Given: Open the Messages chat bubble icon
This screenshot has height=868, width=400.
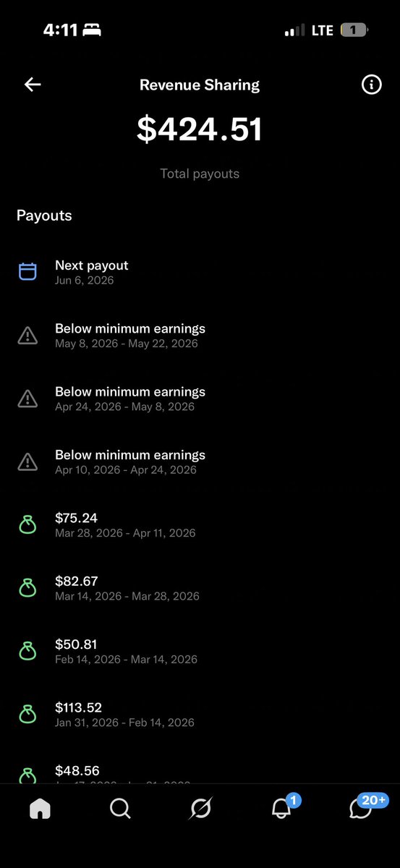Looking at the screenshot, I should pyautogui.click(x=361, y=808).
